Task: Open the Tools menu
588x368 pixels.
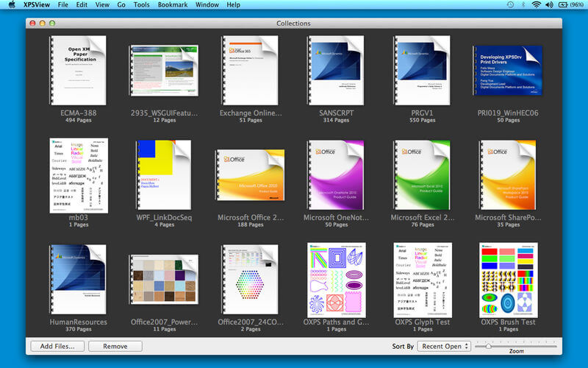Action: point(141,4)
